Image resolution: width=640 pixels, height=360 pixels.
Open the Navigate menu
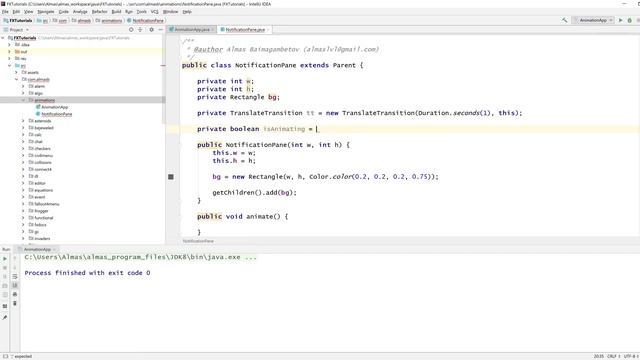click(x=45, y=12)
